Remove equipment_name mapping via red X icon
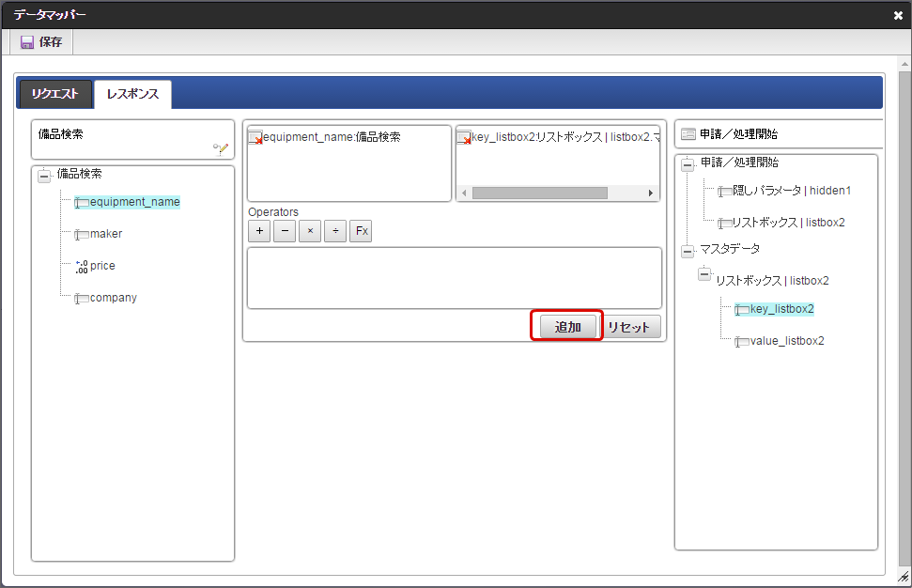Image resolution: width=912 pixels, height=588 pixels. coord(255,138)
